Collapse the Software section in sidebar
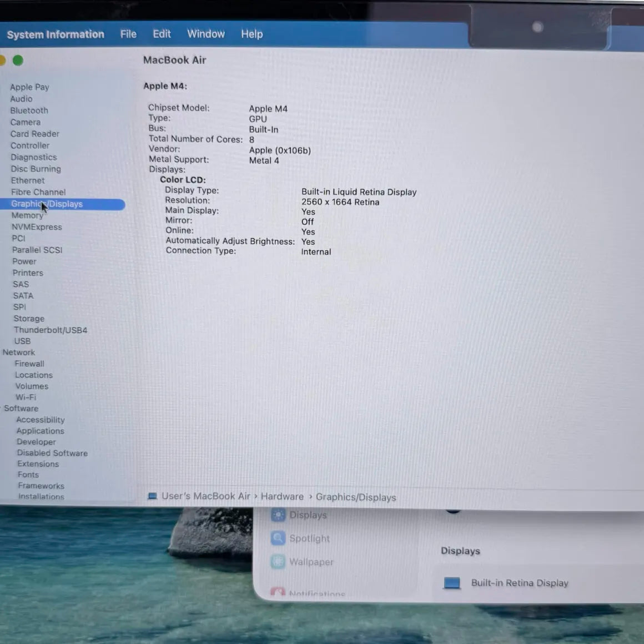 pyautogui.click(x=1, y=408)
